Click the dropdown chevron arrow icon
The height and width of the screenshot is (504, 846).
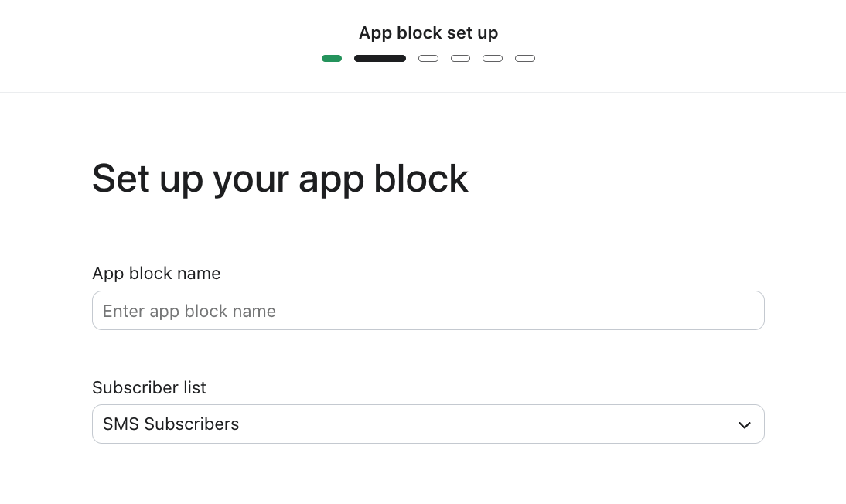tap(744, 425)
